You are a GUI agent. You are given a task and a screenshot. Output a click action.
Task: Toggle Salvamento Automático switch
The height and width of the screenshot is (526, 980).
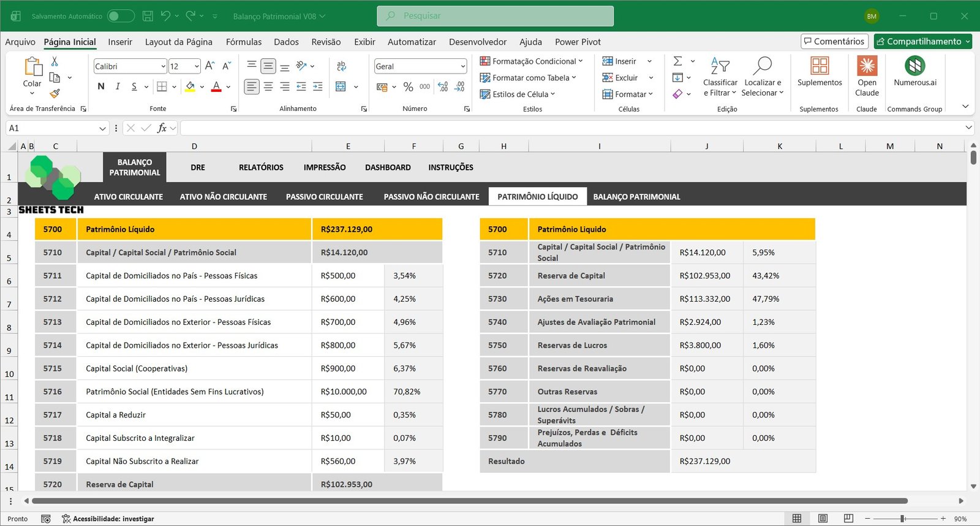click(121, 16)
